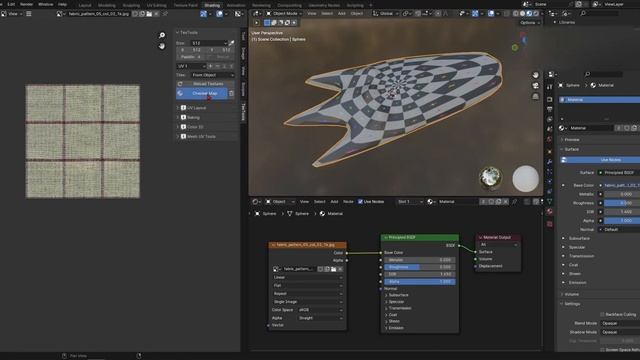Open Texel From Object dropdown
Screen dimensions: 640x360
coord(213,75)
